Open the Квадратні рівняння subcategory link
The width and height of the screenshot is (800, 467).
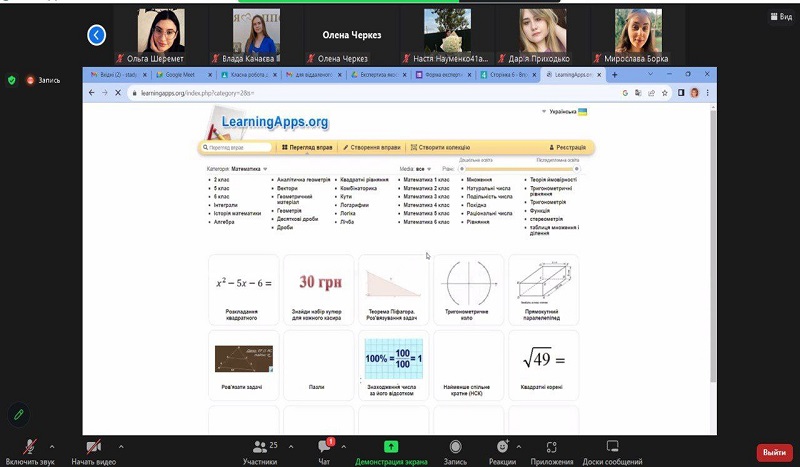364,180
